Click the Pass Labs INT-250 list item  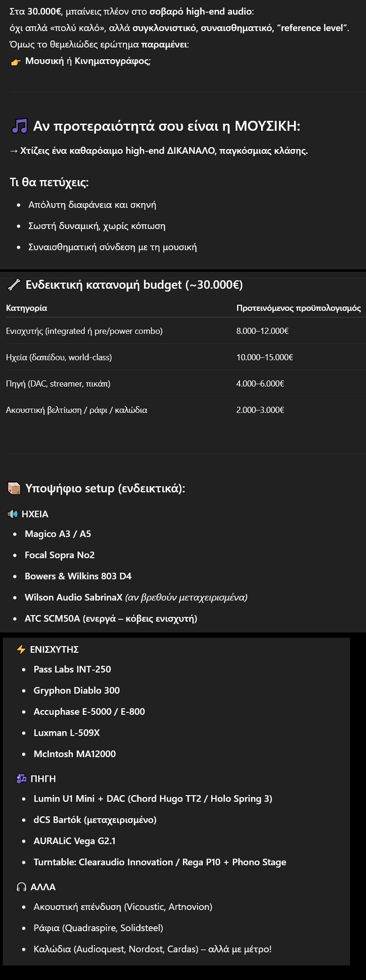pyautogui.click(x=72, y=669)
